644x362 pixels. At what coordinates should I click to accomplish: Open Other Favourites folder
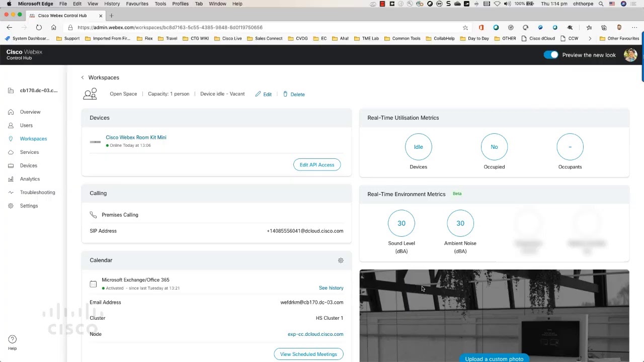click(x=619, y=38)
